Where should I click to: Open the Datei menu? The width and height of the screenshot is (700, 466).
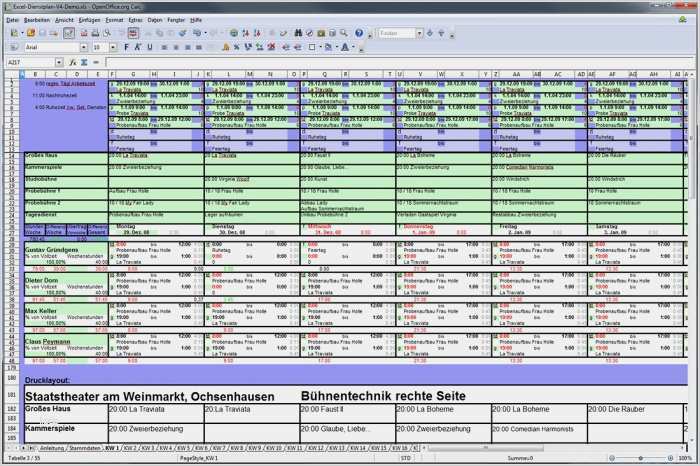coord(12,20)
